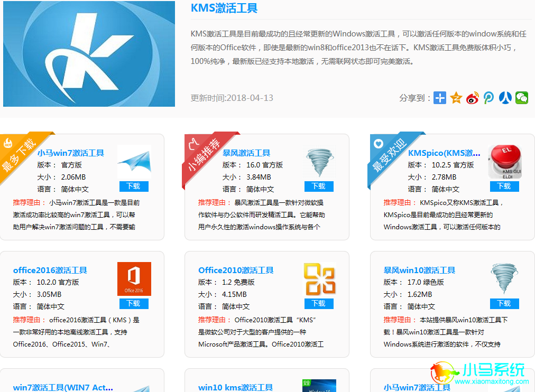Download 暴风激活工具 with 下载 button
Screen dimensions: 535x392
319,186
